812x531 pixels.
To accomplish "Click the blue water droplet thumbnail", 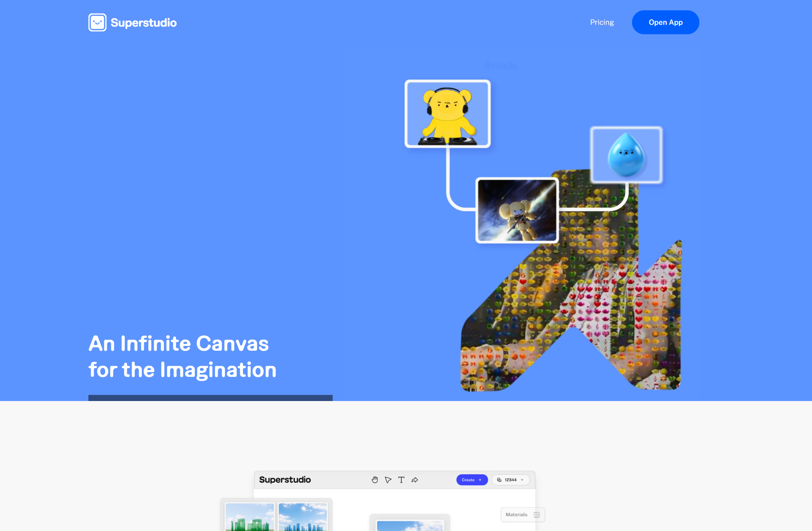I will point(626,155).
